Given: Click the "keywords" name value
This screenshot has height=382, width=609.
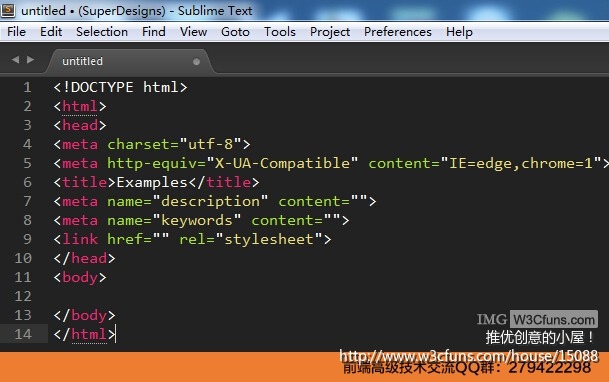Looking at the screenshot, I should coord(197,221).
